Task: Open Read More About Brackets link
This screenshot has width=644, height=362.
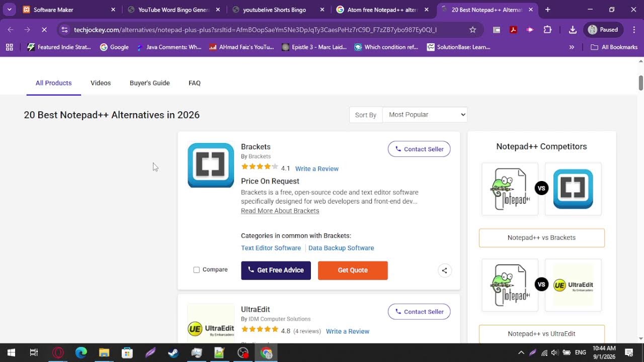Action: tap(280, 211)
